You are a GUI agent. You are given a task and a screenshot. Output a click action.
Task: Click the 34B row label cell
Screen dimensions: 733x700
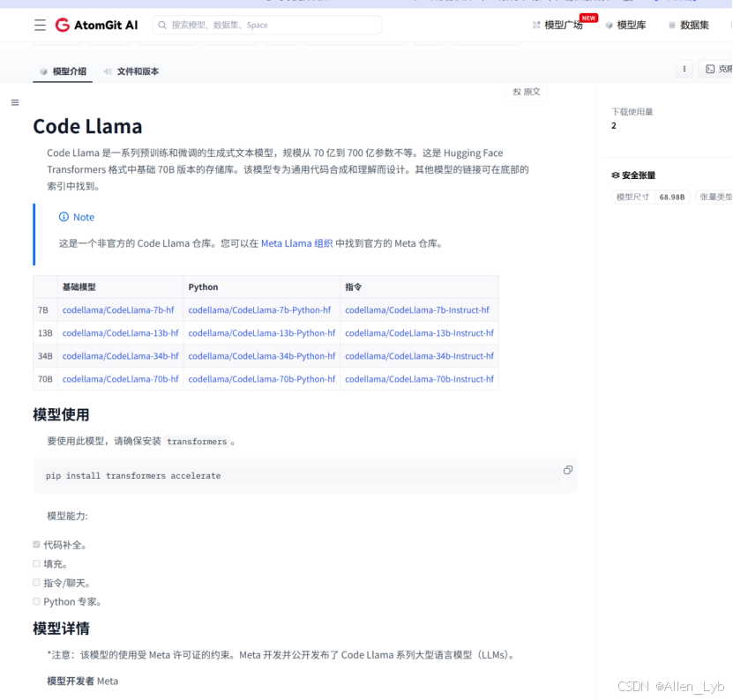(45, 355)
